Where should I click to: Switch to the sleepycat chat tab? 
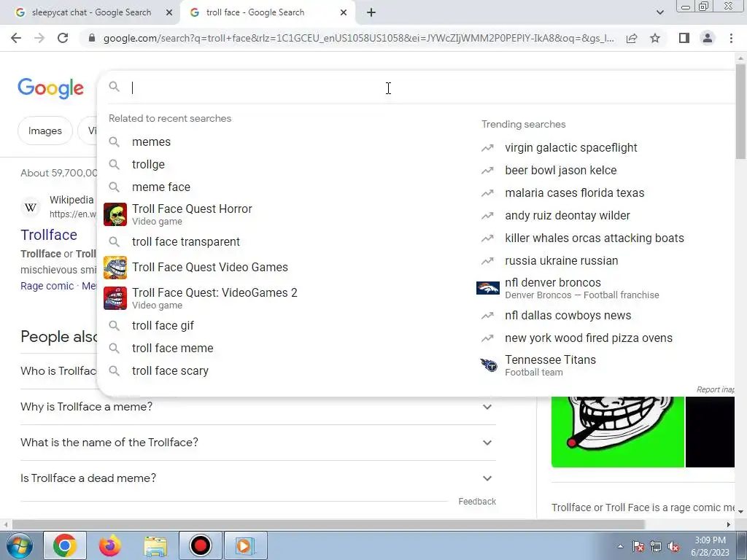pos(90,13)
